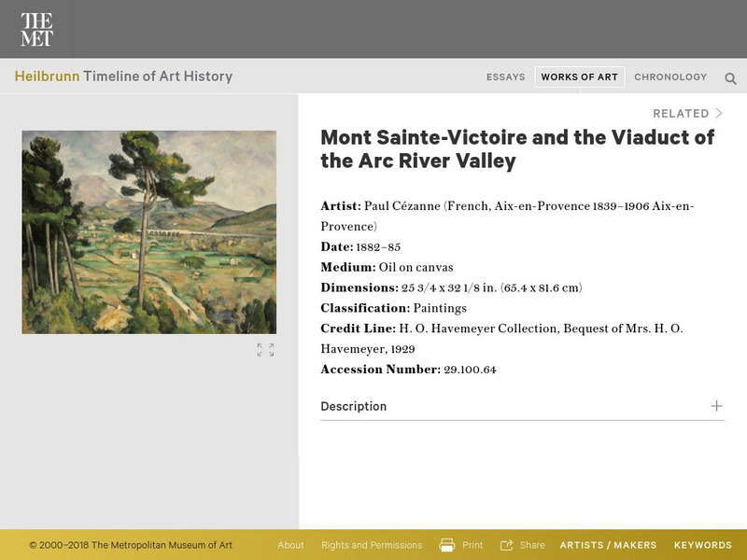Click the About link
The height and width of the screenshot is (560, 747).
click(x=290, y=545)
